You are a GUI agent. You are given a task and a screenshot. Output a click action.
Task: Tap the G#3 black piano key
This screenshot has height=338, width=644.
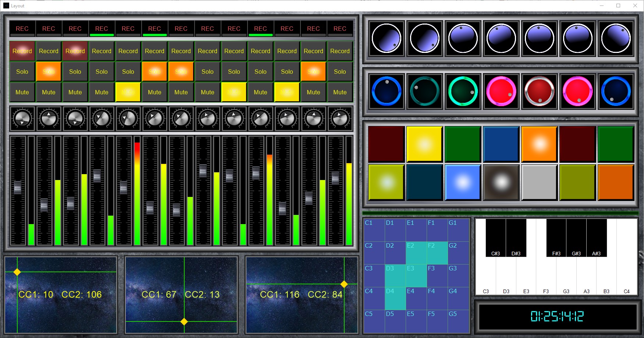576,237
